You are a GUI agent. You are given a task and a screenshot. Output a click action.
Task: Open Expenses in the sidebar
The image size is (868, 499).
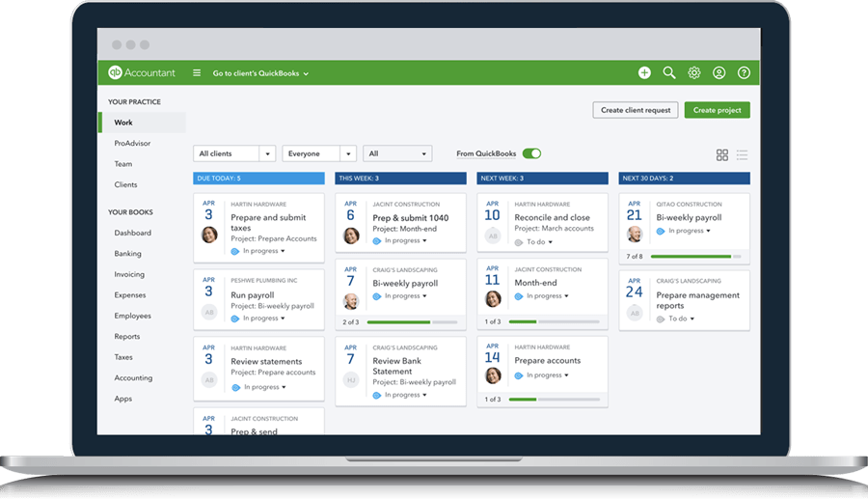[x=130, y=295]
